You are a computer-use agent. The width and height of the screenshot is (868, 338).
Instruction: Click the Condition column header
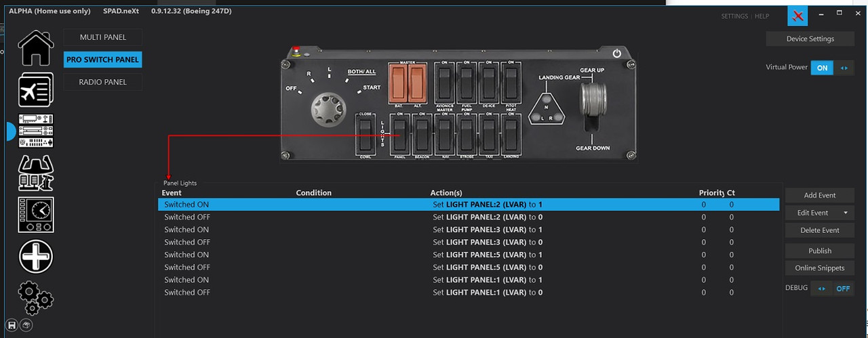[314, 193]
